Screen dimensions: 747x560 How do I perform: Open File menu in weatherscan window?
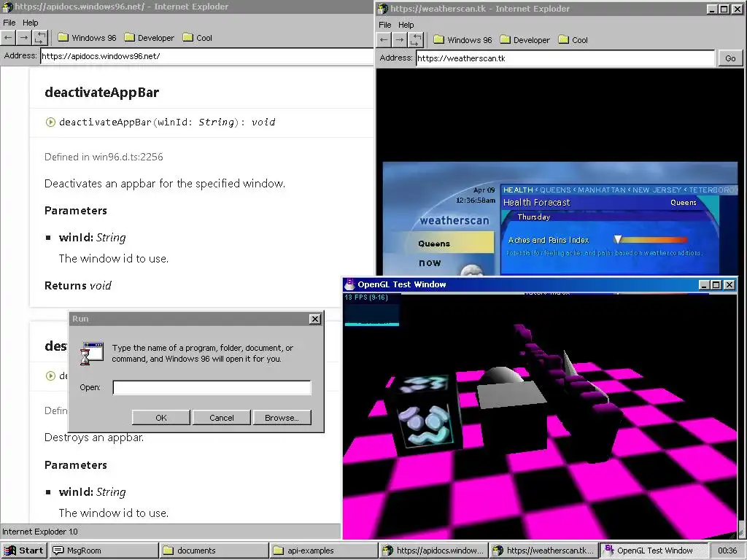click(x=385, y=25)
